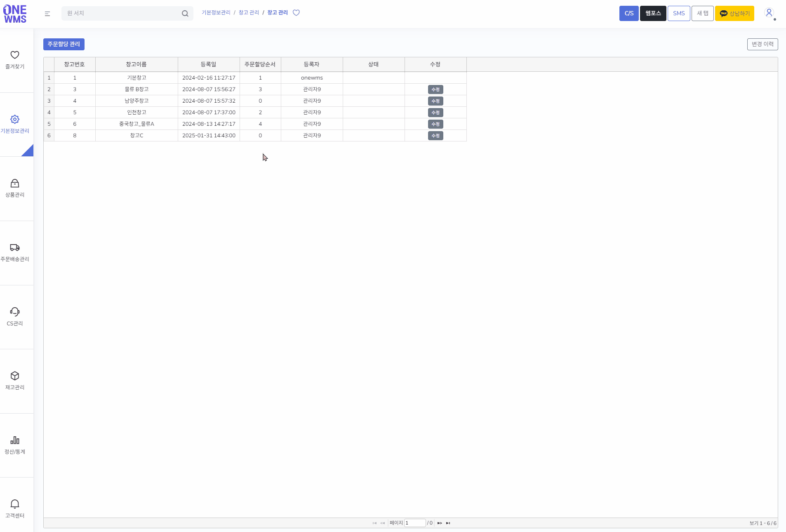786x532 pixels.
Task: Click 수정 for 중국창고_물류A row
Action: 435,124
